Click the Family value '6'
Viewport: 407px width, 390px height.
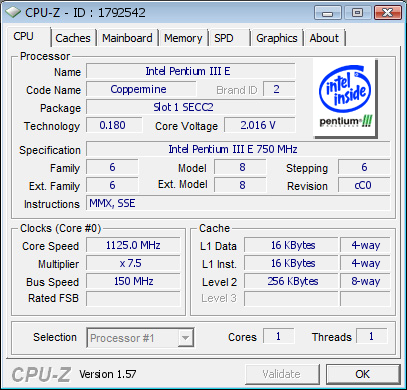tap(112, 167)
